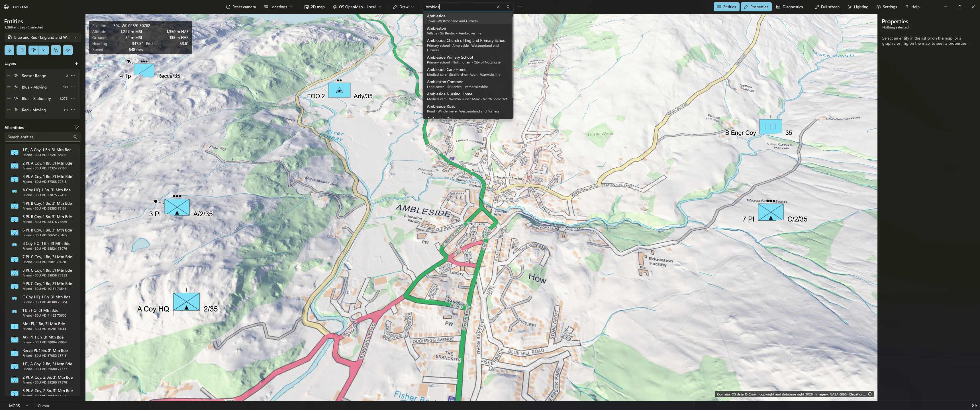Choose Ambleside Road Windermere result
Screen dimensions: 980x410
(467, 108)
